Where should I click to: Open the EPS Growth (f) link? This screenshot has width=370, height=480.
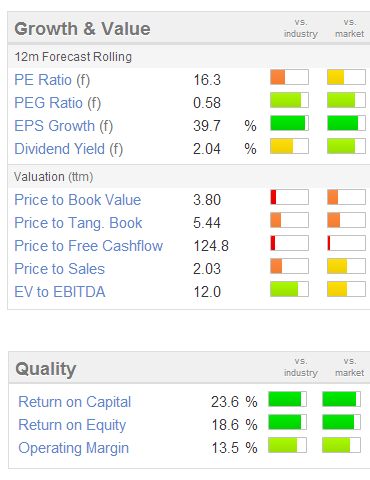[x=64, y=126]
